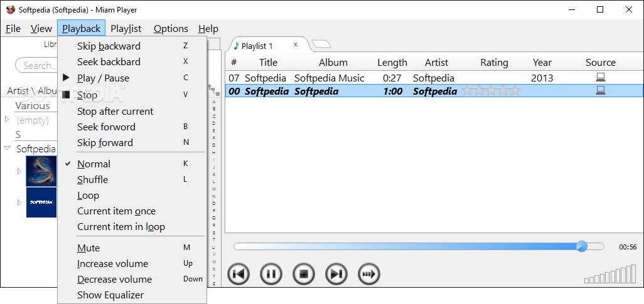Click the 1:00 length of track 00
644x304 pixels.
(x=393, y=91)
